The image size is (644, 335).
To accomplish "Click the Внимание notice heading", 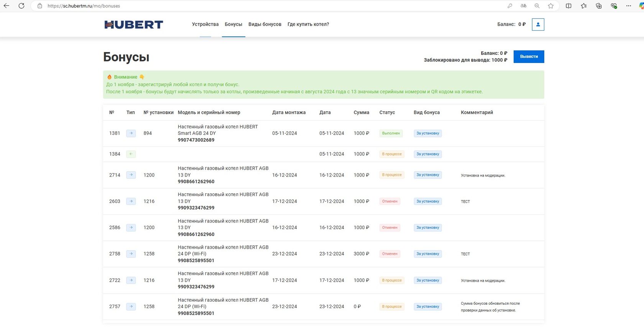I will (x=125, y=77).
